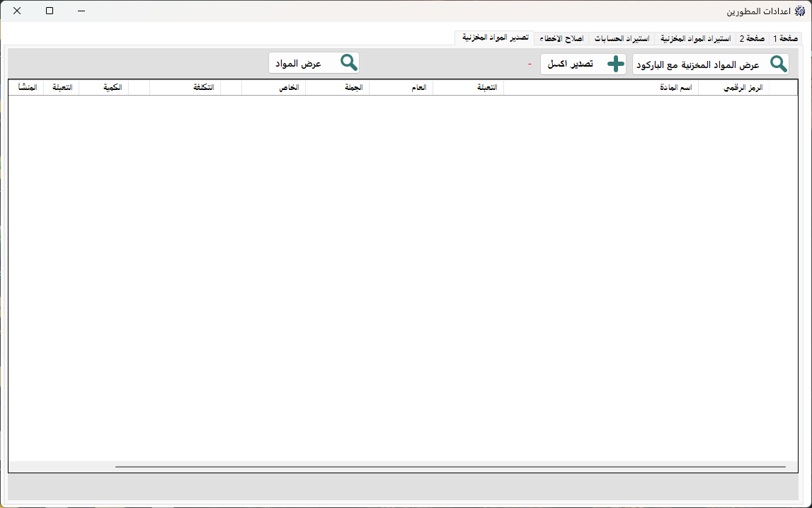Click عرض المواد المخزنية مع الباركود button text
This screenshot has height=508, width=812.
pyautogui.click(x=697, y=64)
